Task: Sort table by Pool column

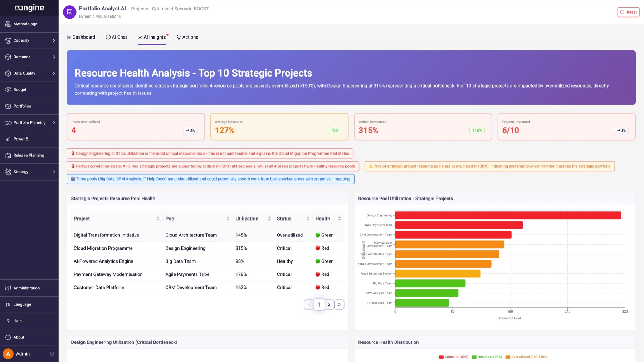Action: point(228,219)
